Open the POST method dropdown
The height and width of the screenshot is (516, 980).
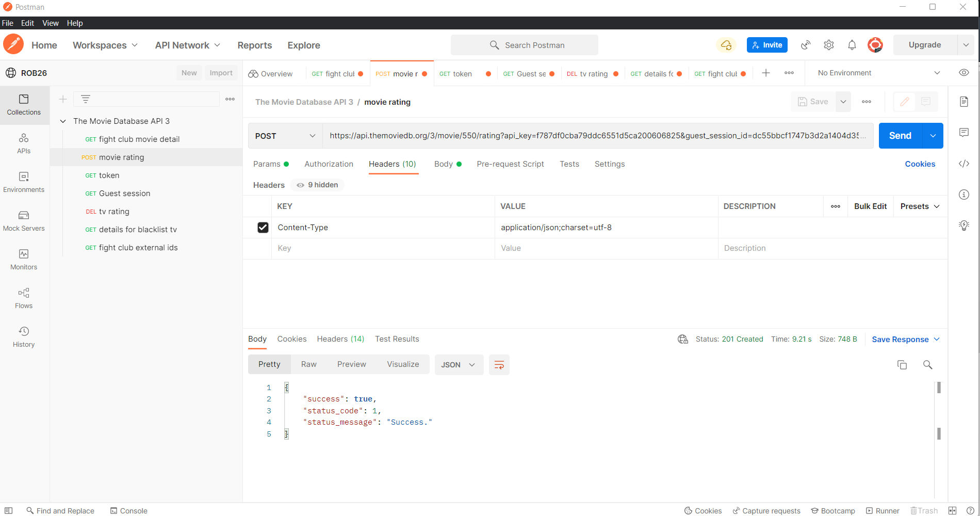coord(284,136)
